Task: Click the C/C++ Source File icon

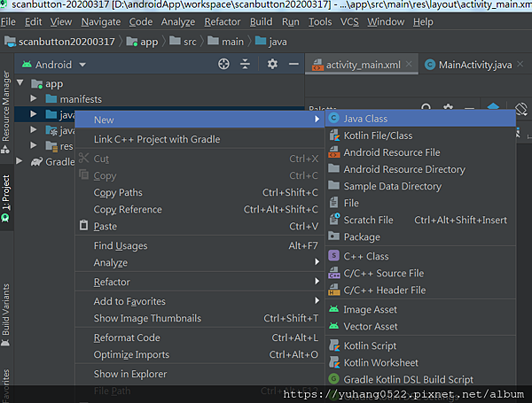Action: click(334, 273)
